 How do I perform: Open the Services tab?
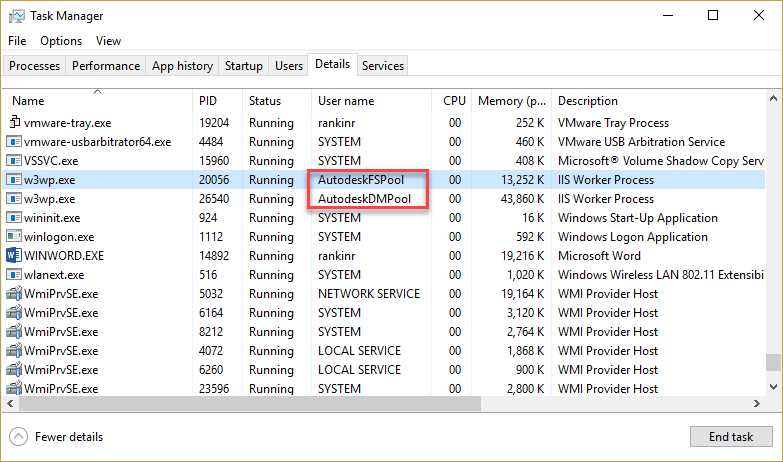point(383,66)
